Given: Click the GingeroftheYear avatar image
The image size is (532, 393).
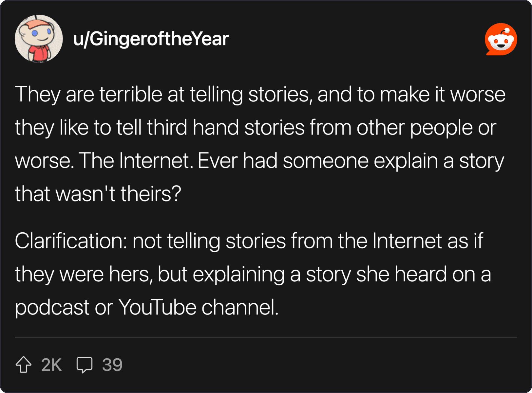Looking at the screenshot, I should coord(39,39).
